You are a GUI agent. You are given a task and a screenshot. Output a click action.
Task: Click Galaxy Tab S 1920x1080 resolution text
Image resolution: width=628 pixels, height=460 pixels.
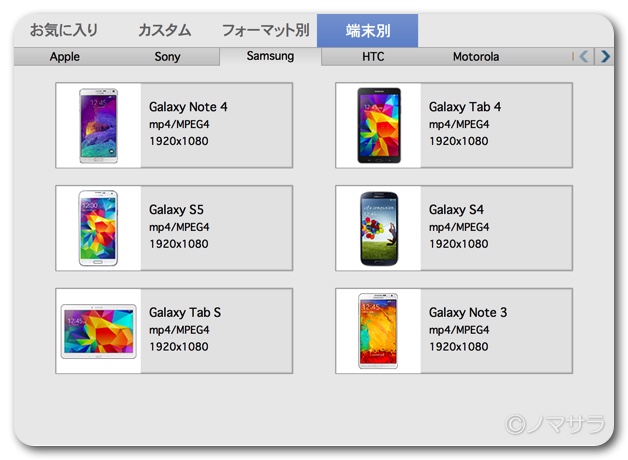coord(179,347)
